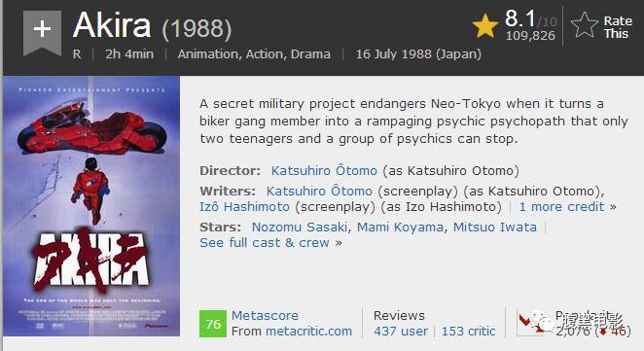Click the Animation genre link
Viewport: 644px width, 351px height.
click(208, 53)
